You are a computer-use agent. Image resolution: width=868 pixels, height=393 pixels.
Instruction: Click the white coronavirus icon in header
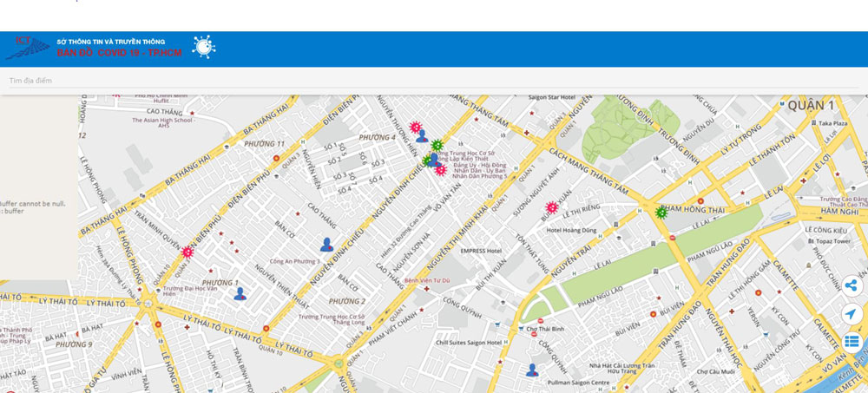204,47
